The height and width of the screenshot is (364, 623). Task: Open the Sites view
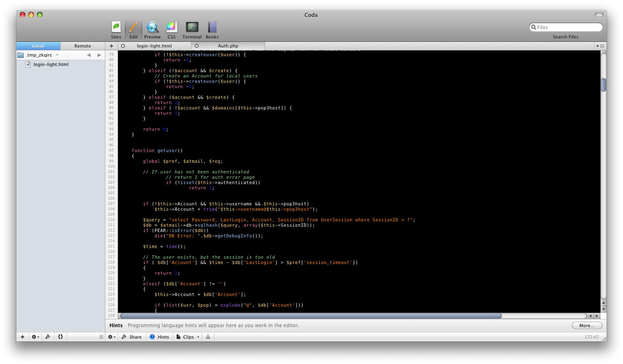116,30
